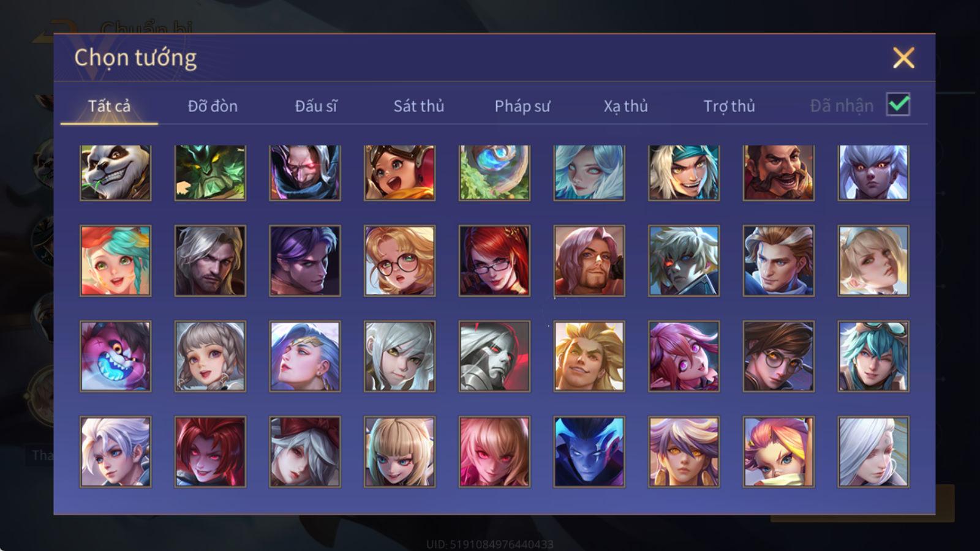This screenshot has height=551, width=980.
Task: Choose the brown-haired man with round glasses
Action: tap(778, 356)
